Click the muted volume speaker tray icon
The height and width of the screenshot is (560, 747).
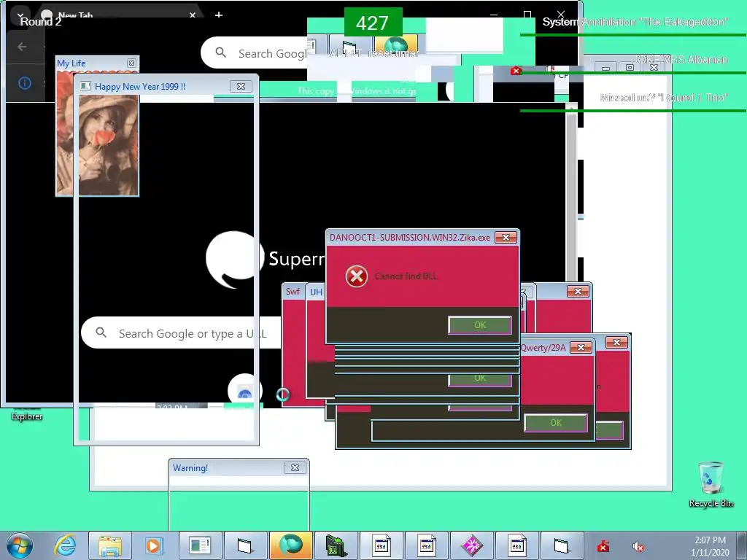point(638,547)
